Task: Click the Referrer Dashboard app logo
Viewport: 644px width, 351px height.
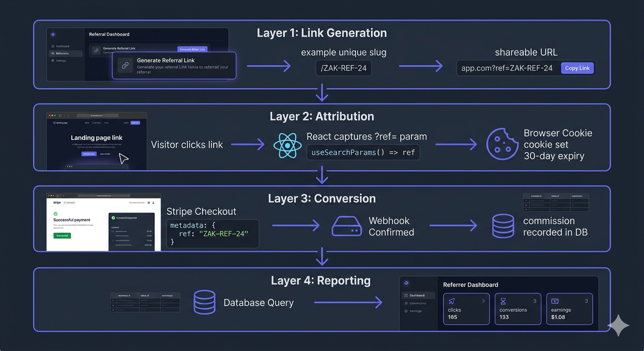Action: 406,283
